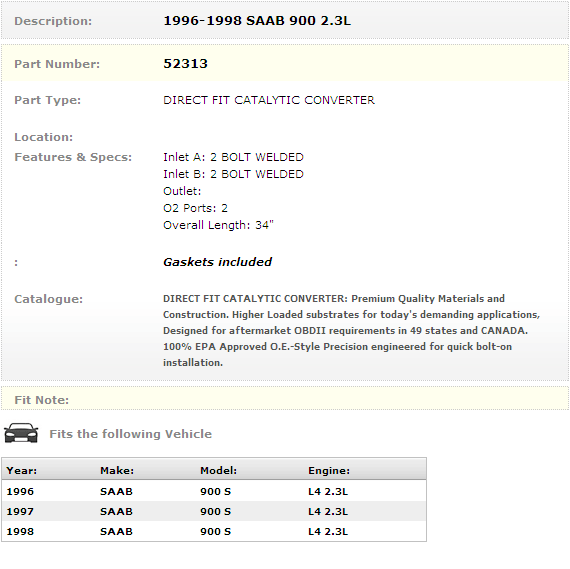Click DIRECT FIT CATALYTIC CONVERTER part type value
570x569 pixels.
[x=269, y=100]
